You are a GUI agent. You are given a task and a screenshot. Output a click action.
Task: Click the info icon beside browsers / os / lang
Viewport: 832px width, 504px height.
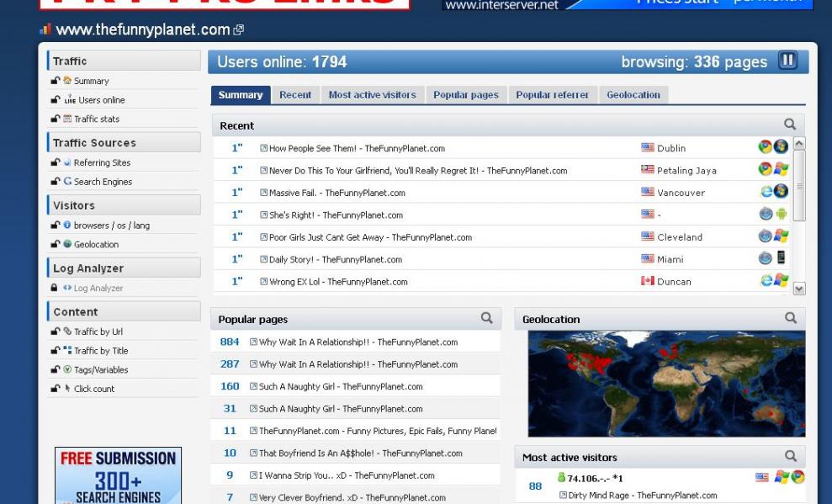(x=67, y=225)
